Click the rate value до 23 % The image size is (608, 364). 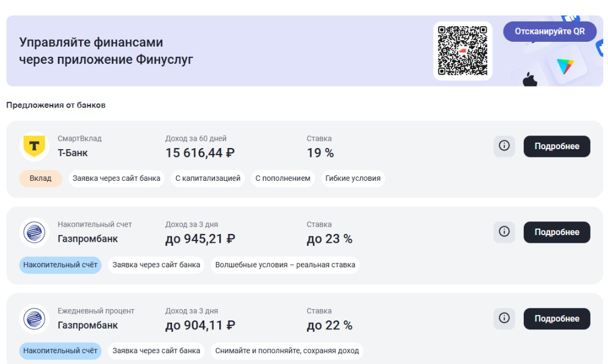pyautogui.click(x=330, y=239)
